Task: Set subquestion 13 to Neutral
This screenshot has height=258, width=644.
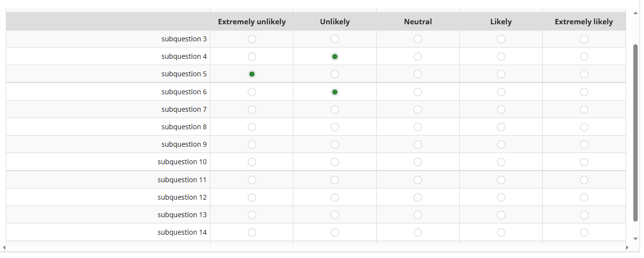Action: [418, 215]
